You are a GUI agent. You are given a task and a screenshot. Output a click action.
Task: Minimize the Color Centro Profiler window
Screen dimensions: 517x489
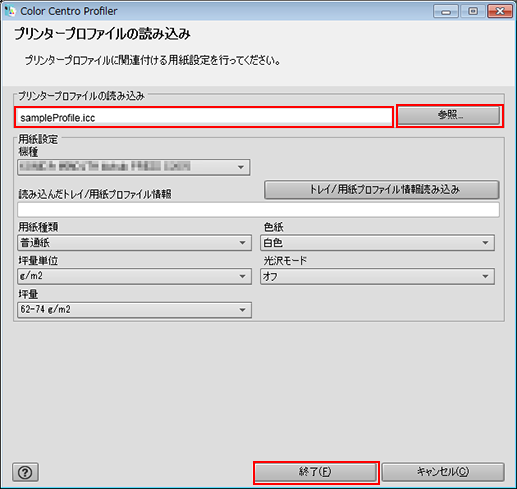click(x=446, y=11)
